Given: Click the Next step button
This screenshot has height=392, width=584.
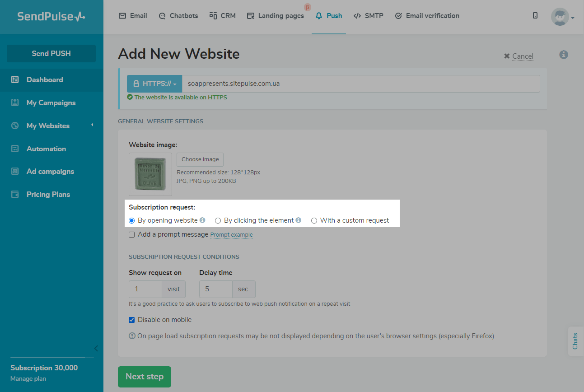Looking at the screenshot, I should pos(145,377).
